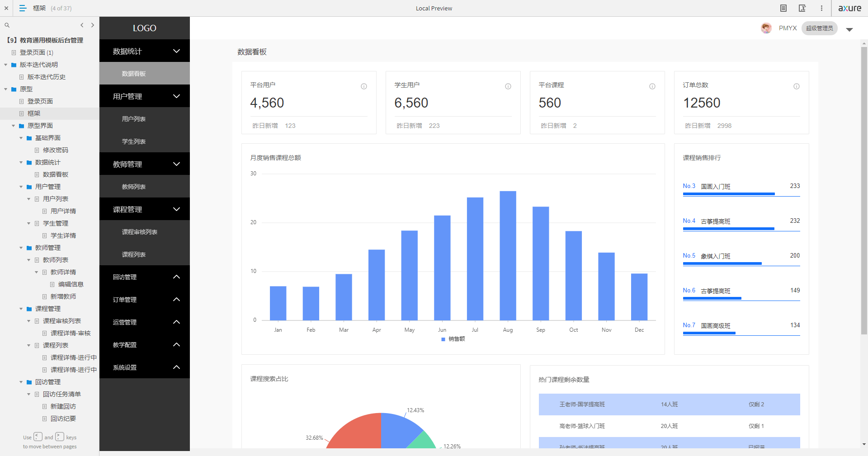This screenshot has width=868, height=456.
Task: Expand the 教学配置 menu section
Action: (145, 344)
